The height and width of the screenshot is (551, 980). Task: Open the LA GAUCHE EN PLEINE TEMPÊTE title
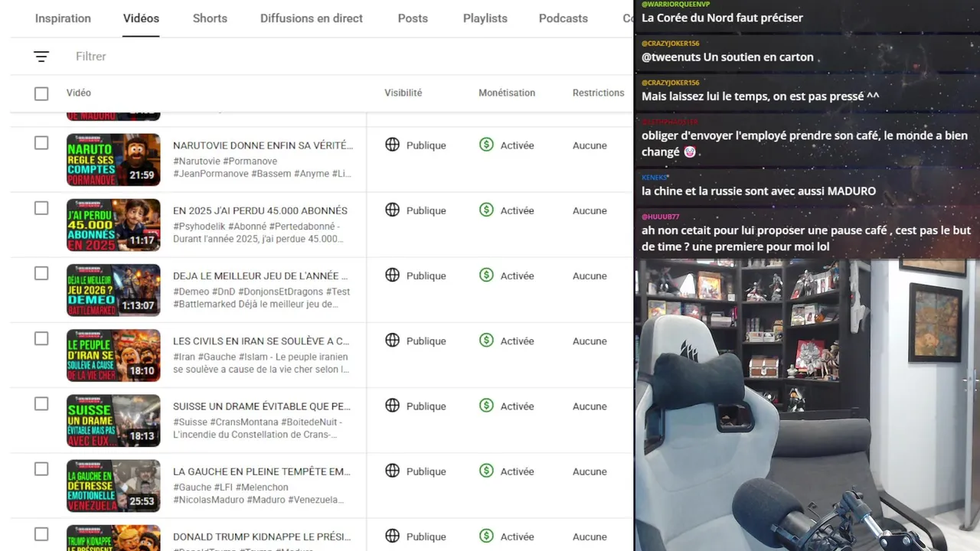pos(262,471)
